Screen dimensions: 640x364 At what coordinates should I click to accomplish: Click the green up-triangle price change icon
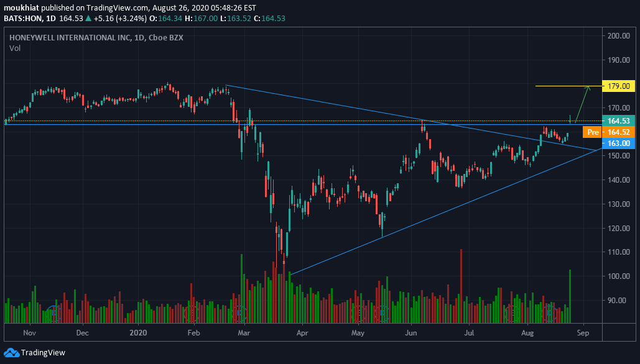[x=88, y=19]
